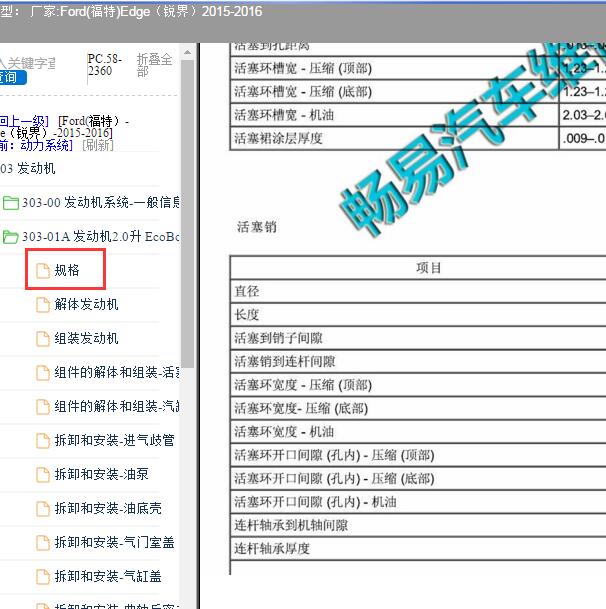The width and height of the screenshot is (606, 609).
Task: Click the page icon beside 解体发动机
Action: coord(43,304)
